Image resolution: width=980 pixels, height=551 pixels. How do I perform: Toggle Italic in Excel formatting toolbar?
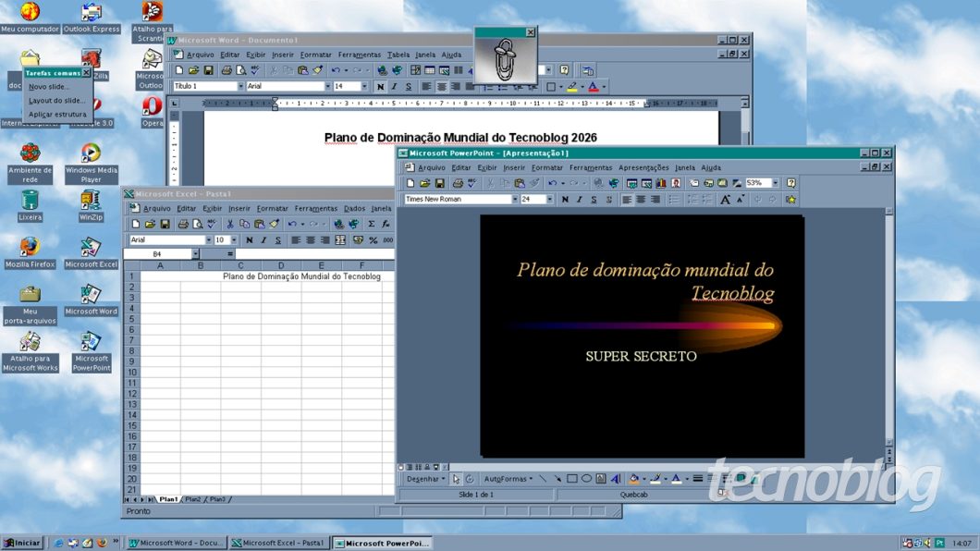coord(263,239)
